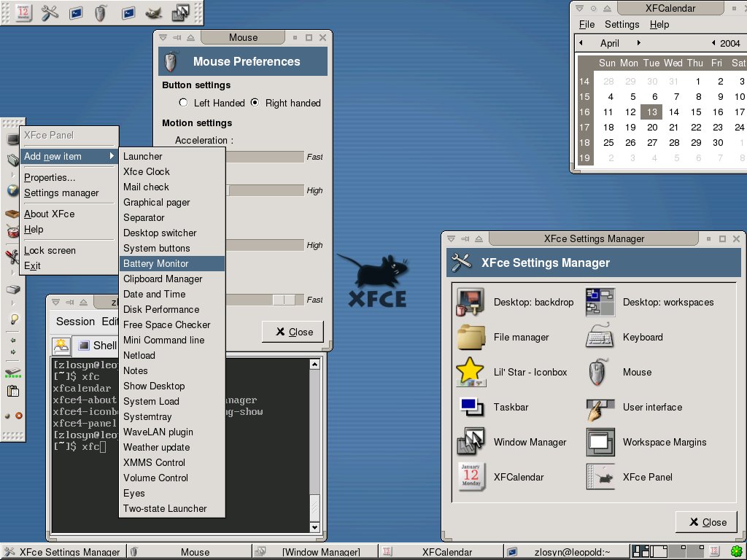This screenshot has width=747, height=560.
Task: Open Desktop: backdrop settings
Action: coord(516,302)
